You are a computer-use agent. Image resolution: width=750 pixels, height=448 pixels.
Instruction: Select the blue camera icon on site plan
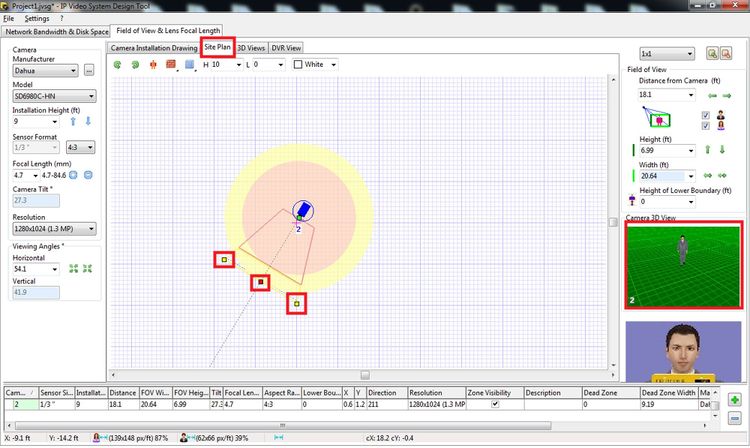[301, 211]
